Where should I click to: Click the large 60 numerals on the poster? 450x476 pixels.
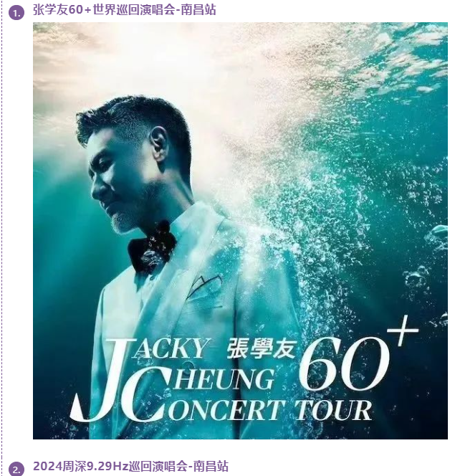344,363
